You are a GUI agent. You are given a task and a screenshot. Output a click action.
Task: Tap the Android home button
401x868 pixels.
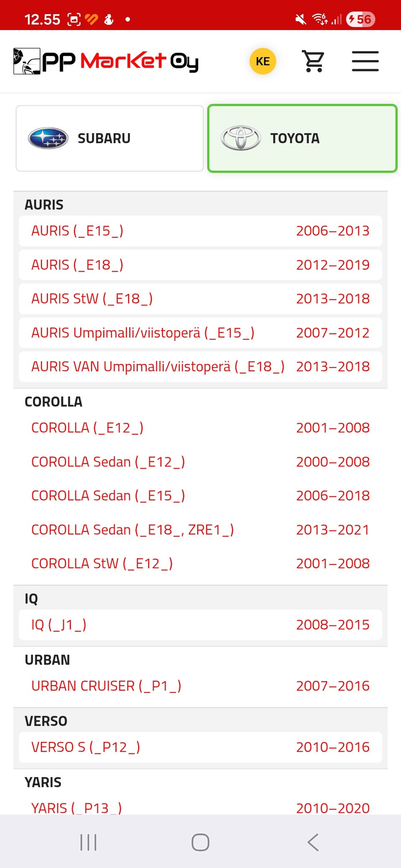click(200, 842)
